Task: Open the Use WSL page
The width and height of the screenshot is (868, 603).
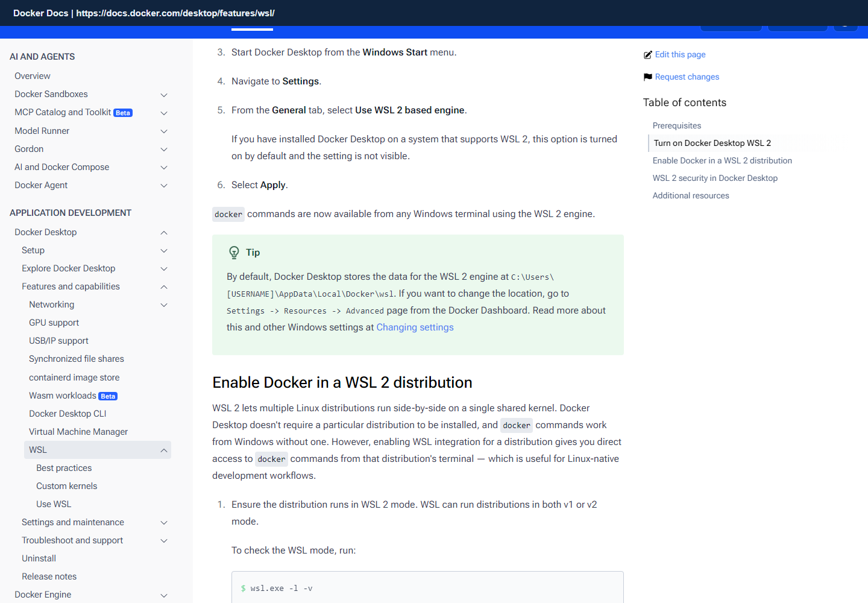Action: coord(54,504)
